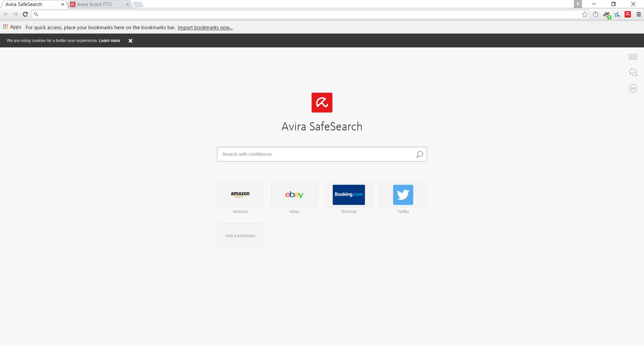Click the Import bookmarks now link
644x346 pixels.
tap(205, 27)
